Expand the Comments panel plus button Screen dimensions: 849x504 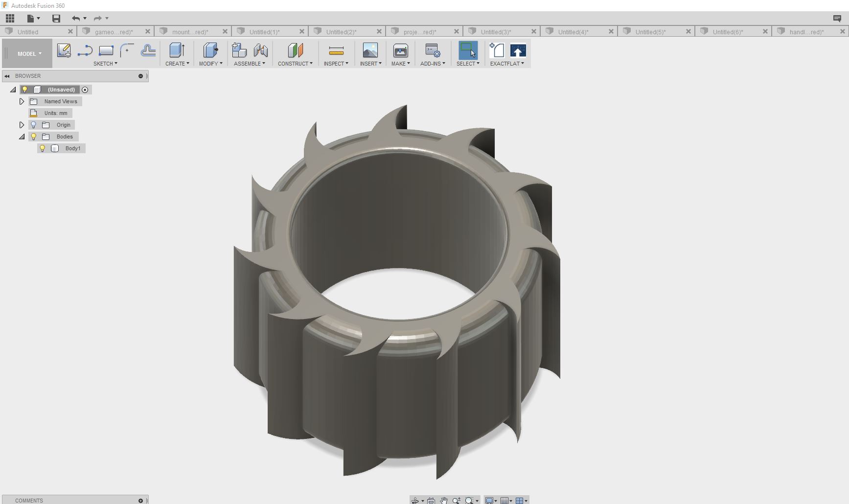pos(140,501)
